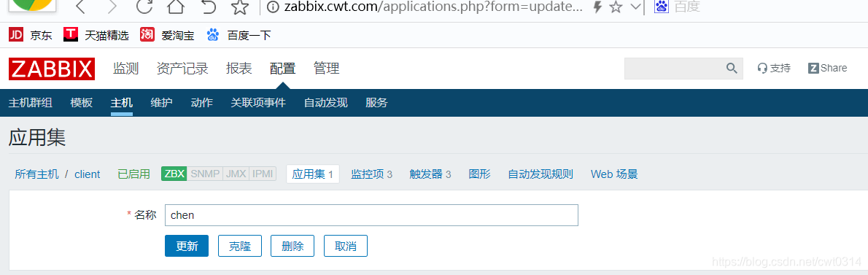868x275 pixels.
Task: Switch to the 触发器 3 tab
Action: click(430, 174)
